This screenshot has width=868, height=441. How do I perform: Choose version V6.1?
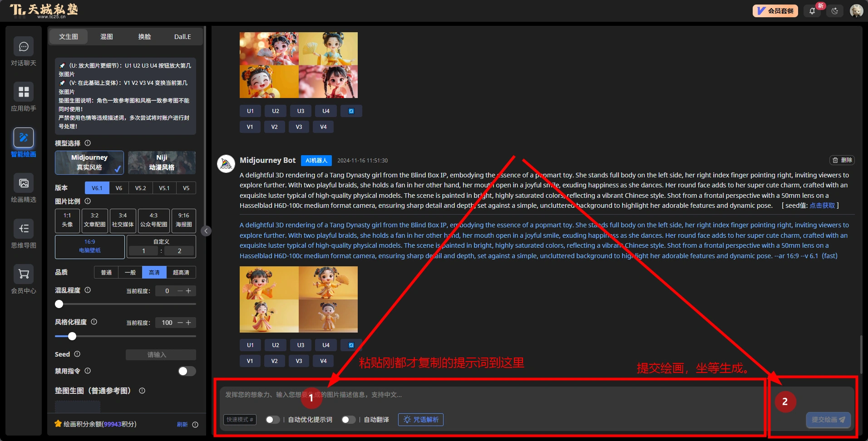(97, 188)
